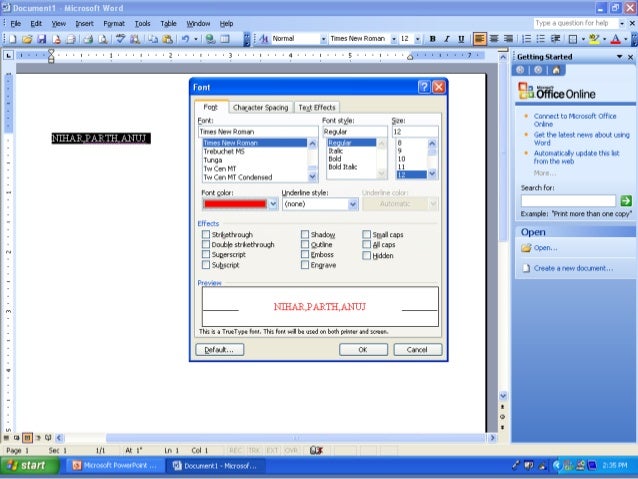Tick the Hidden checkbox
The width and height of the screenshot is (638, 479).
[x=367, y=256]
